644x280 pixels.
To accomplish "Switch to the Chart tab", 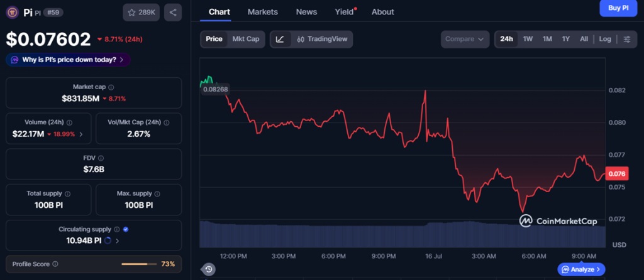I will (219, 12).
